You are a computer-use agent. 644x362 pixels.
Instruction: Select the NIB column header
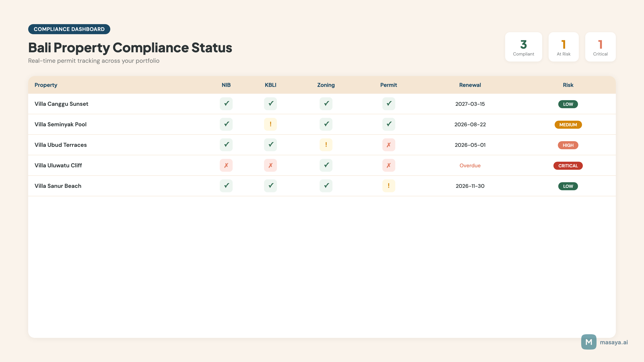tap(226, 85)
